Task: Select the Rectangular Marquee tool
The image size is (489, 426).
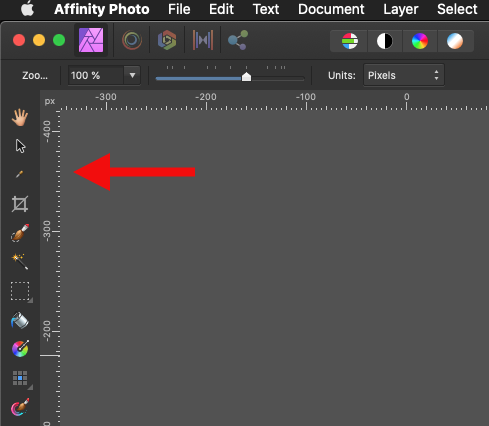Action: (20, 291)
